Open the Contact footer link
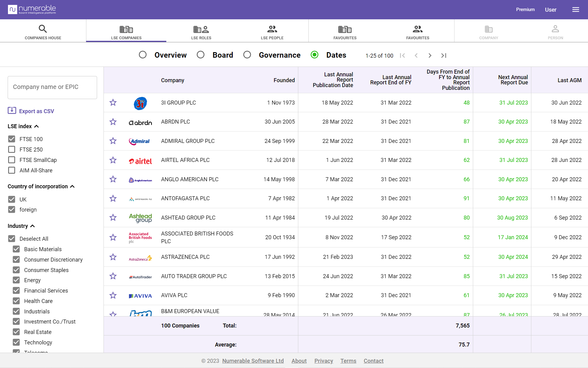This screenshot has height=368, width=588. [x=374, y=361]
